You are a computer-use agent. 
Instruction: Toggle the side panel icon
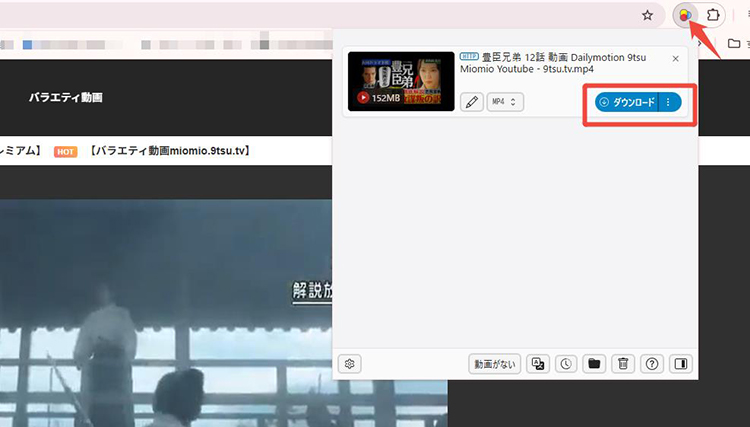pyautogui.click(x=681, y=364)
